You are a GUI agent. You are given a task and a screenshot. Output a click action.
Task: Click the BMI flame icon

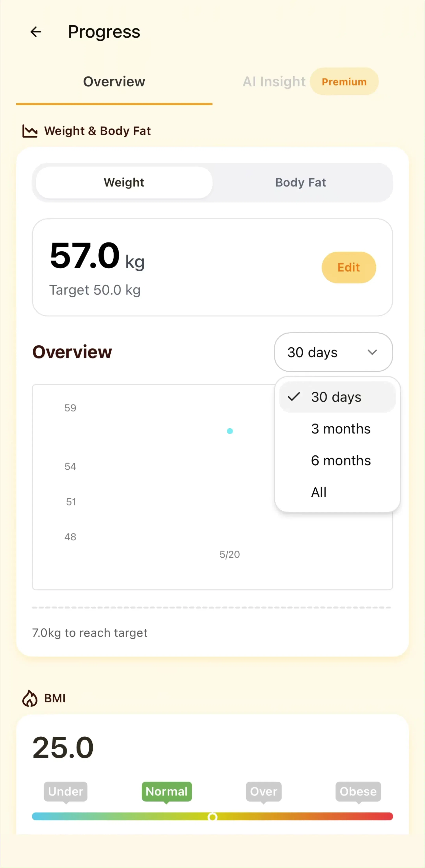tap(30, 698)
